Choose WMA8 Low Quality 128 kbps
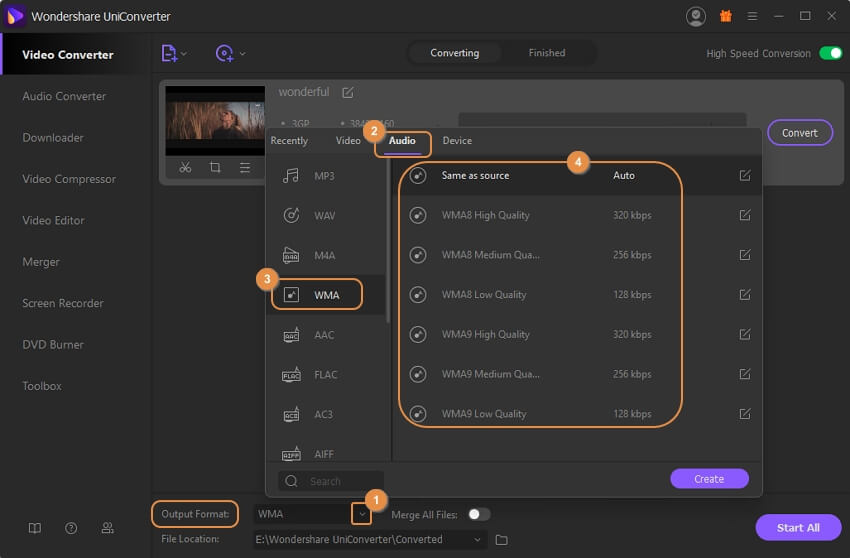Image resolution: width=850 pixels, height=558 pixels. (578, 294)
